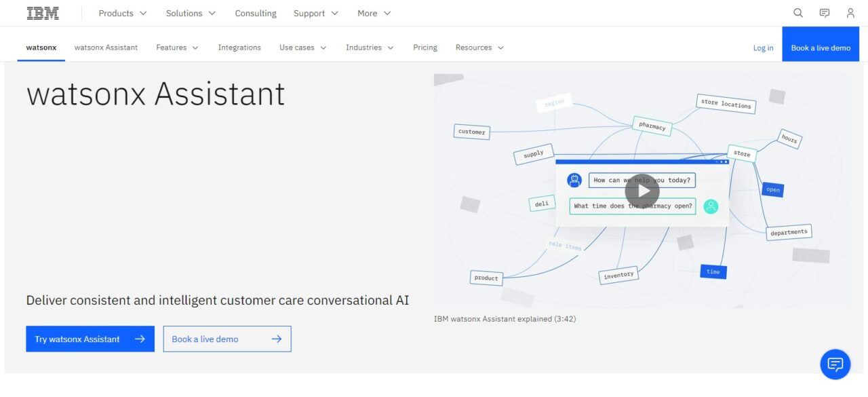Click the 'pharmacy' node in video thumbnail
This screenshot has height=397, width=868.
pos(652,126)
